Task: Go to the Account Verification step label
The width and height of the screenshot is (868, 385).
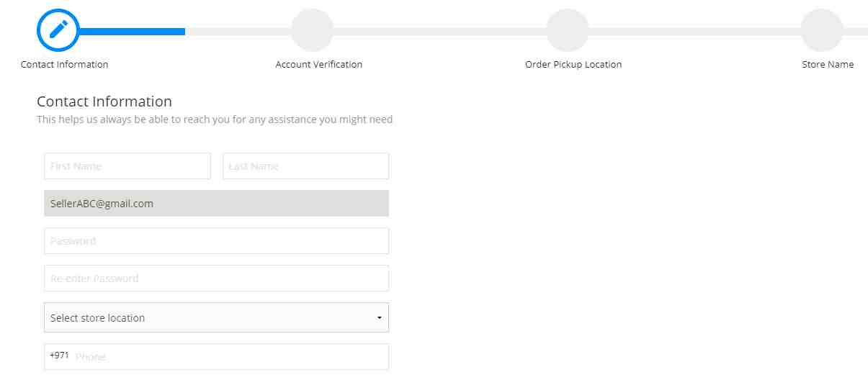Action: [318, 65]
